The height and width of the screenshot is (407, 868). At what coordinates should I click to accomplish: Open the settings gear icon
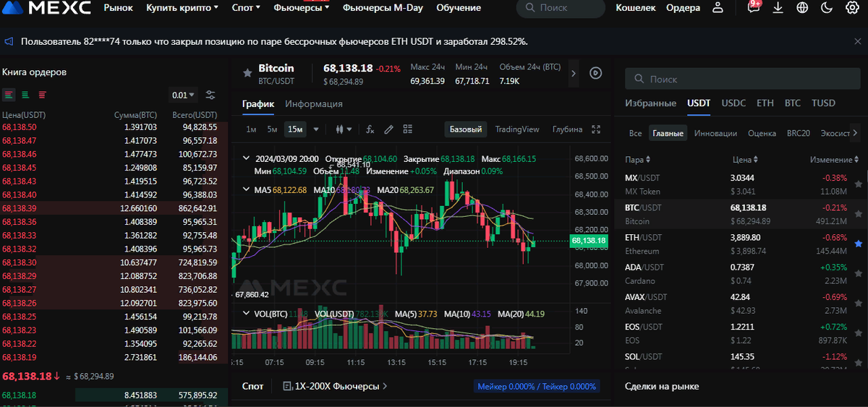pos(851,8)
